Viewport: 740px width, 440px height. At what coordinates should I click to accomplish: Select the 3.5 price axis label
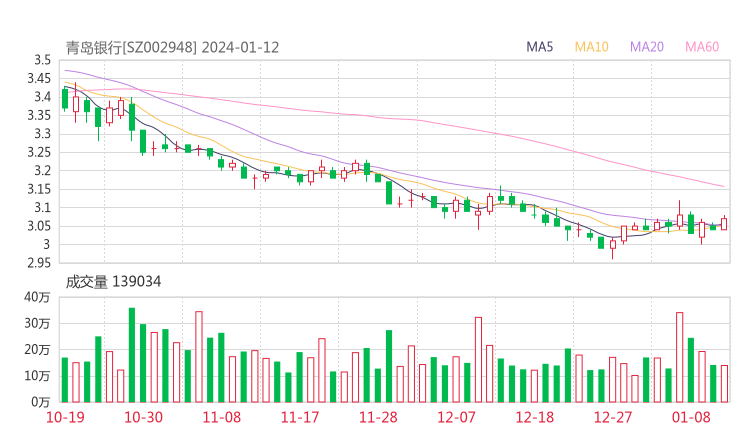(x=42, y=60)
